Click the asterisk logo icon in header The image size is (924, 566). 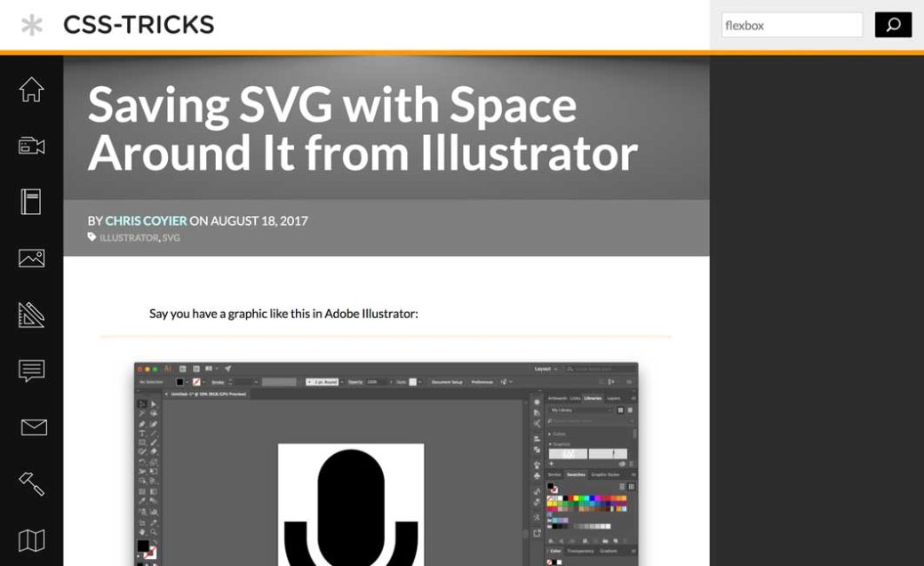tap(32, 26)
